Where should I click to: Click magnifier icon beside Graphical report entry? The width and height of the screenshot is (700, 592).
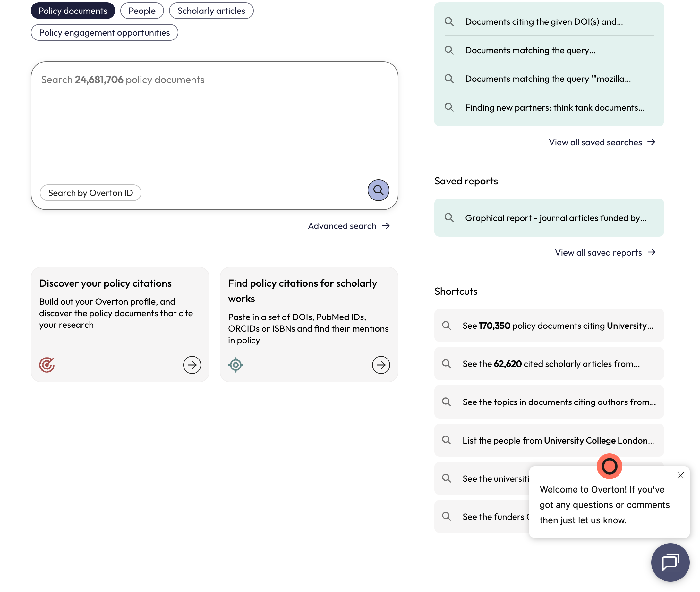449,217
